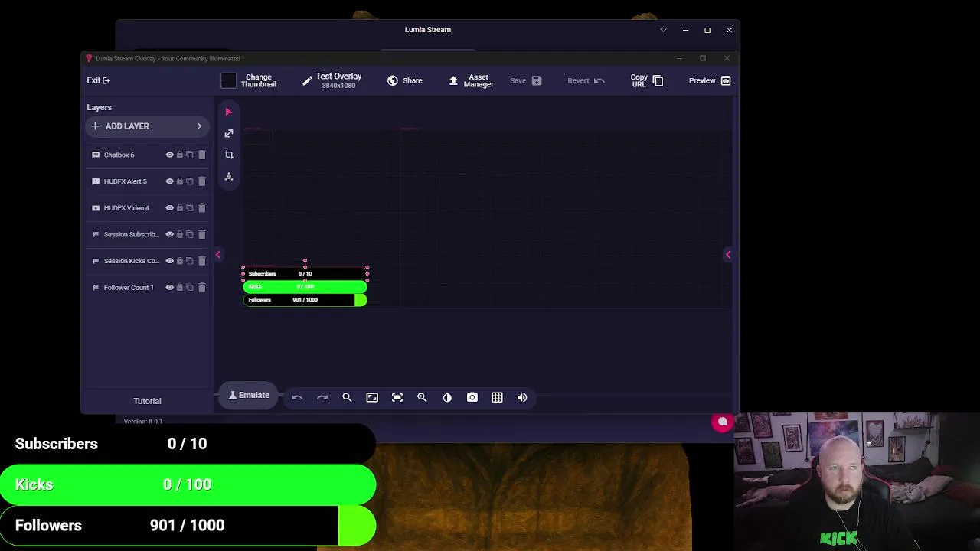Save the overlay
Viewport: 980px width, 551px height.
point(525,80)
